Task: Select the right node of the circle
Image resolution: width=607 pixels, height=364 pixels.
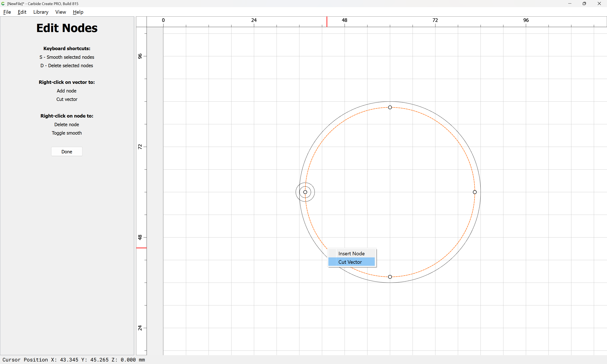Action: (475, 192)
